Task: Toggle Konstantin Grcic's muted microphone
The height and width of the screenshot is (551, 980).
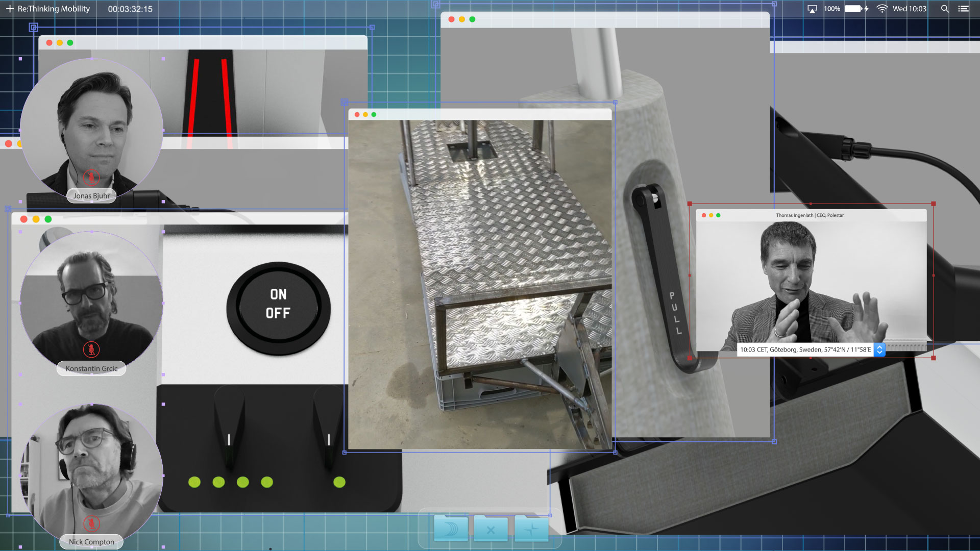Action: (91, 349)
